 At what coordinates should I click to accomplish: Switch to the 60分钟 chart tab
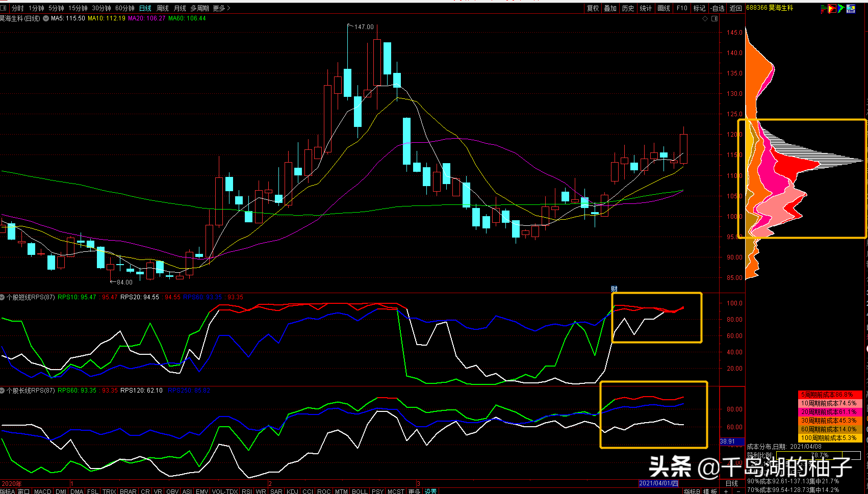tap(125, 8)
